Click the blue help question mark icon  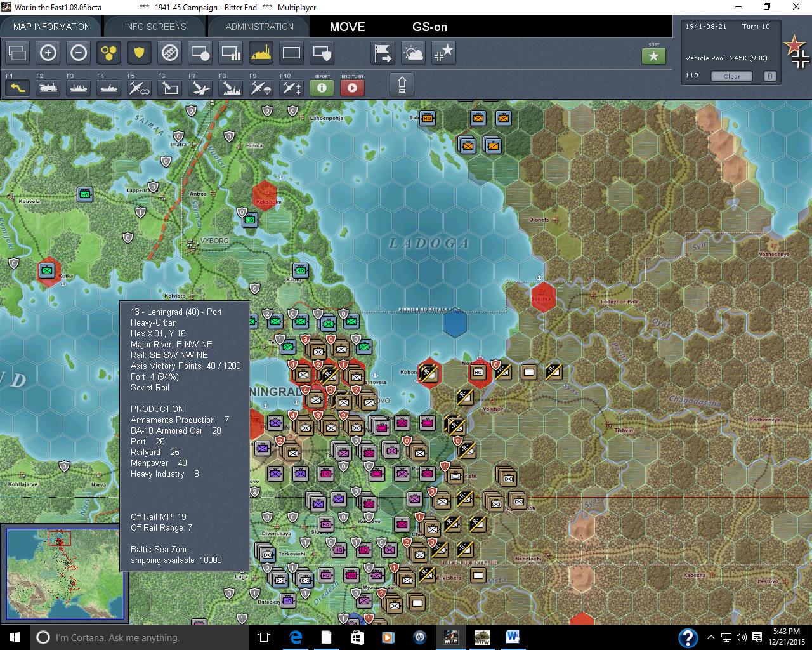688,637
